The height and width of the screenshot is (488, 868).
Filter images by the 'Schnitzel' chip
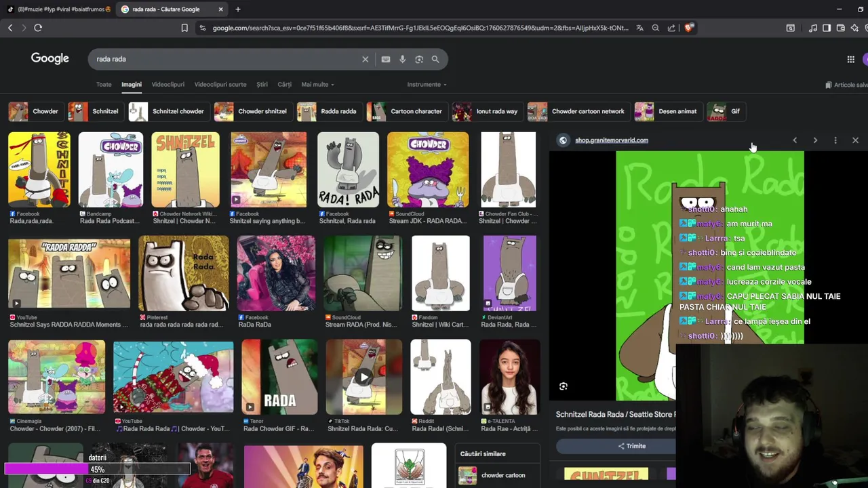95,111
